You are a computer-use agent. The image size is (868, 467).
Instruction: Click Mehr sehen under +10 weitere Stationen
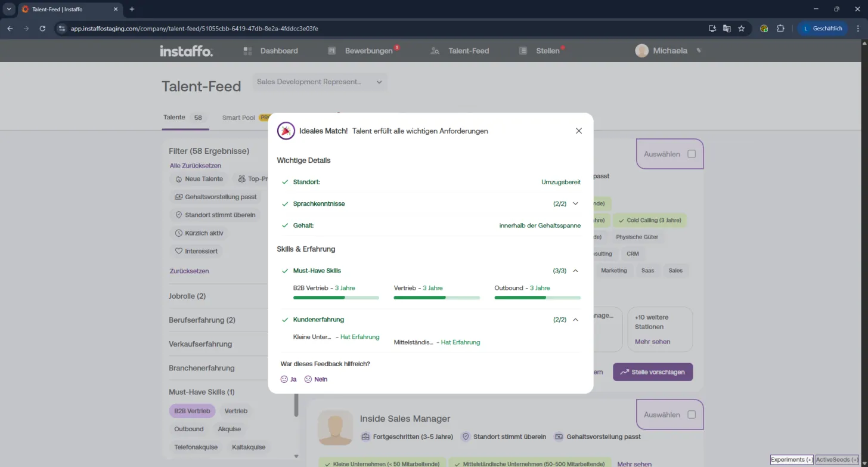click(653, 342)
